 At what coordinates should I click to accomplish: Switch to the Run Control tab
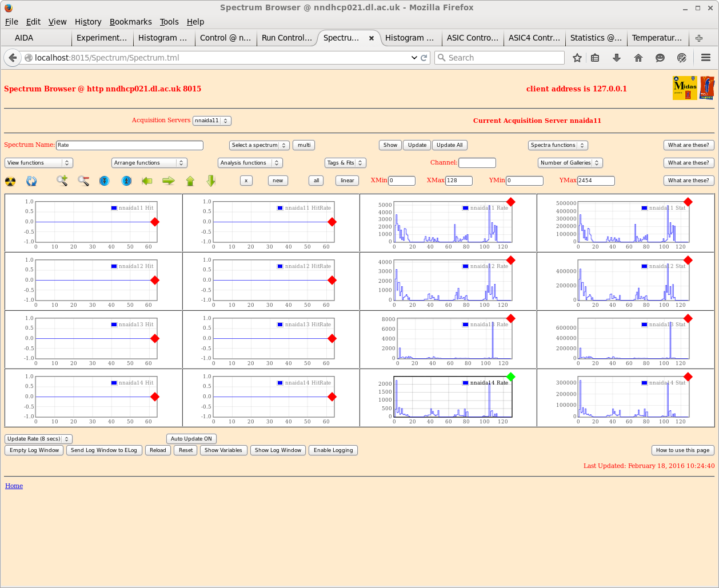286,38
